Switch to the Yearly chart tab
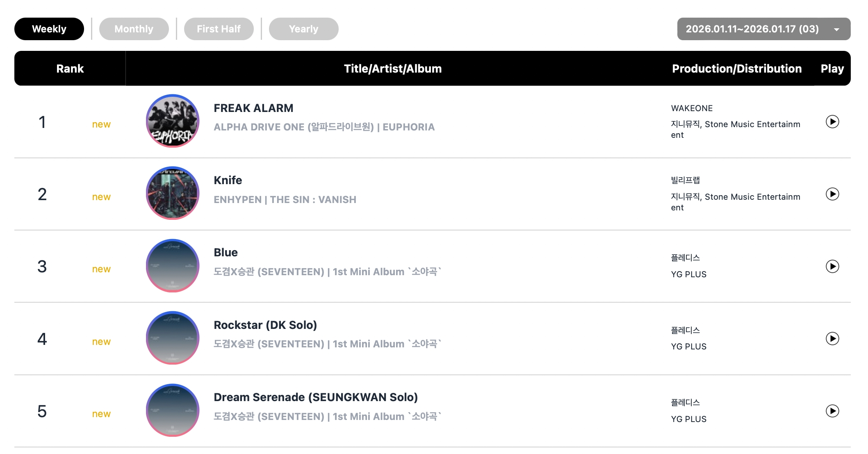 pos(303,29)
